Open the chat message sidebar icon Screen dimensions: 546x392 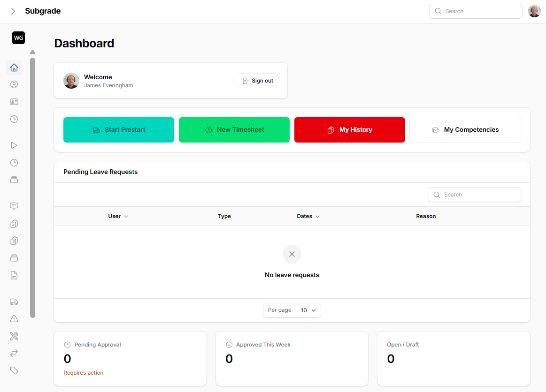(x=14, y=206)
